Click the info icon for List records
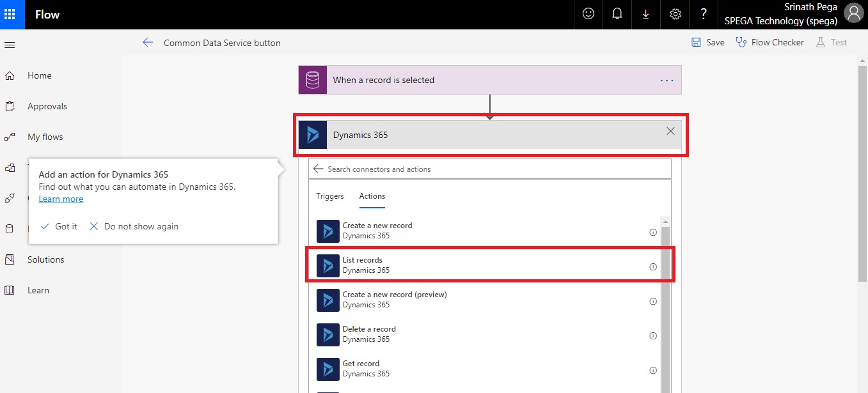Image resolution: width=868 pixels, height=393 pixels. [x=653, y=267]
